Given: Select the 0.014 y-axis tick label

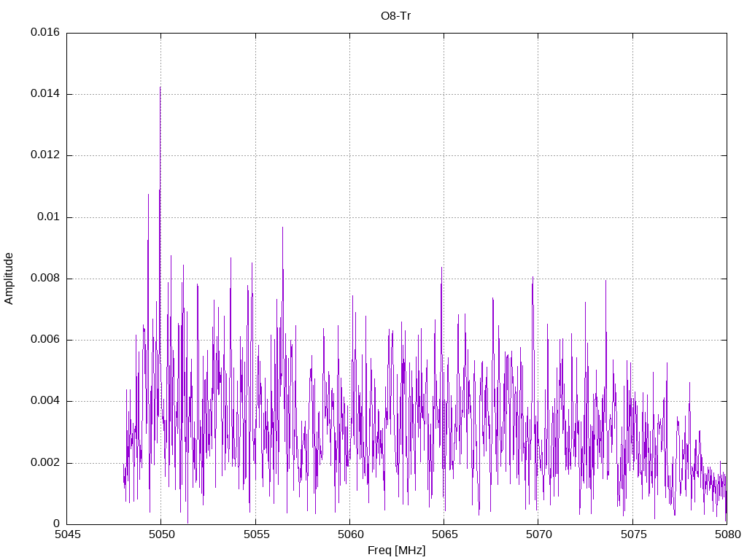Looking at the screenshot, I should point(45,94).
